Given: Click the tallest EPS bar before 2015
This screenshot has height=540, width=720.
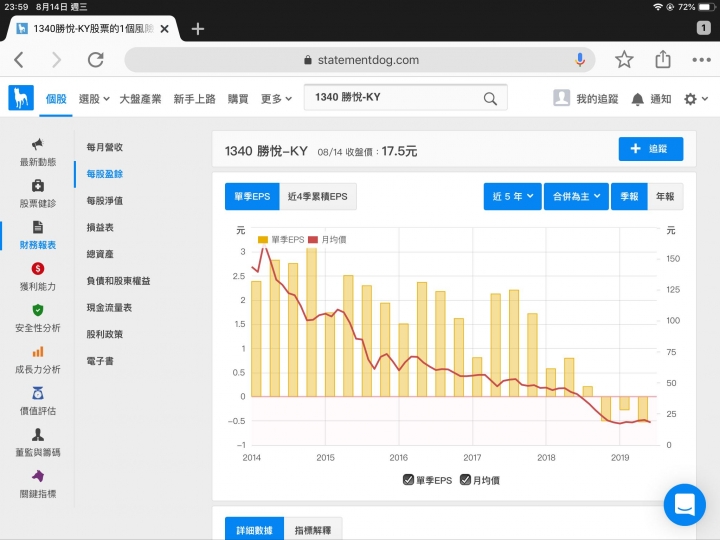Looking at the screenshot, I should coord(311,322).
